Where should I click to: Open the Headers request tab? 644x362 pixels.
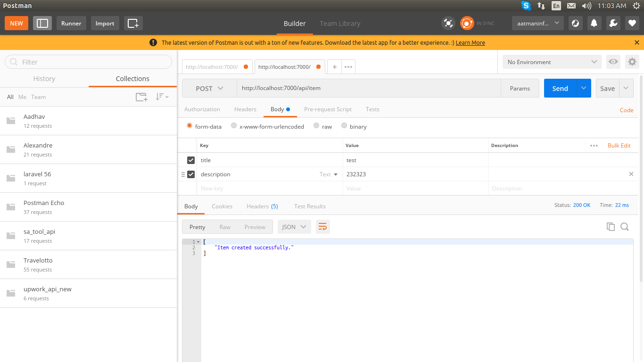[x=245, y=109]
